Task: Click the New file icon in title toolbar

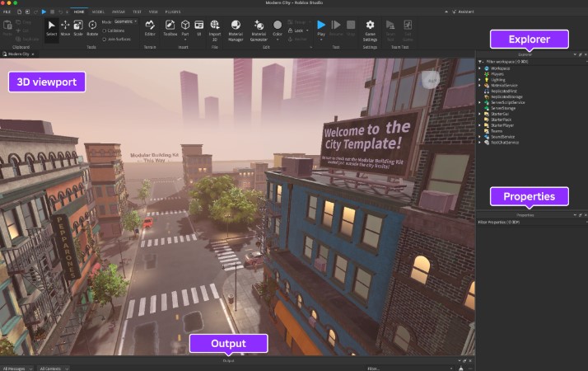Action: point(19,12)
